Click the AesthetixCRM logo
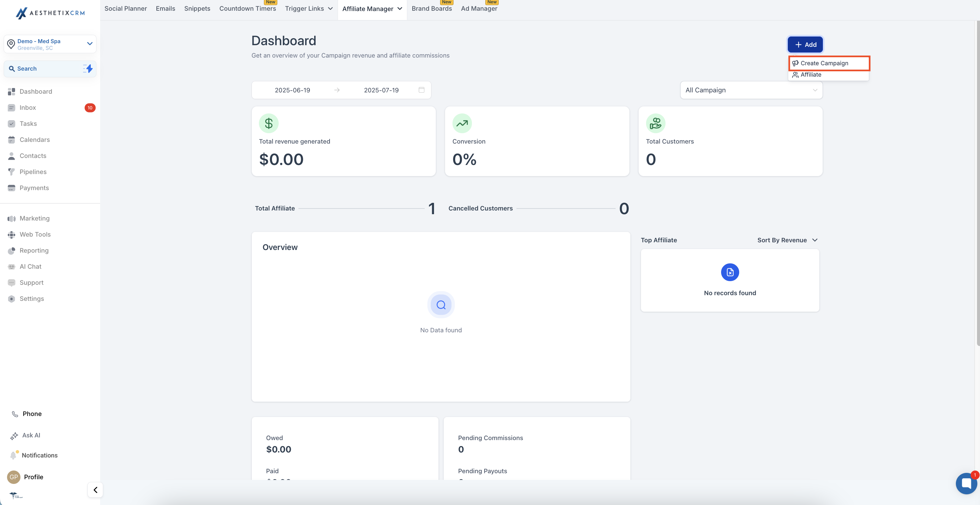980x505 pixels. (x=50, y=13)
